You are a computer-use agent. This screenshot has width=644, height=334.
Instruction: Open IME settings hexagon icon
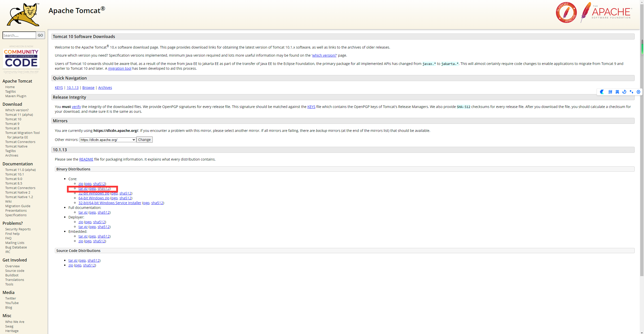(638, 92)
